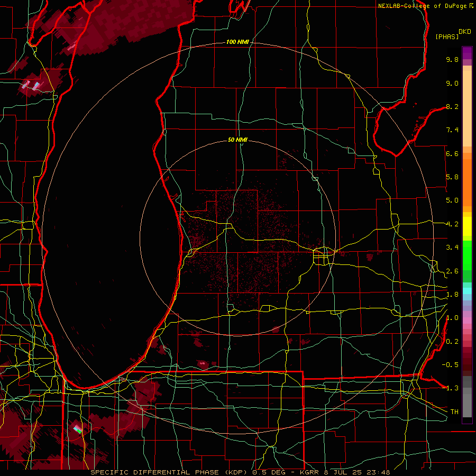Click the NEXLAB-College of DuPage credit text

422,6
